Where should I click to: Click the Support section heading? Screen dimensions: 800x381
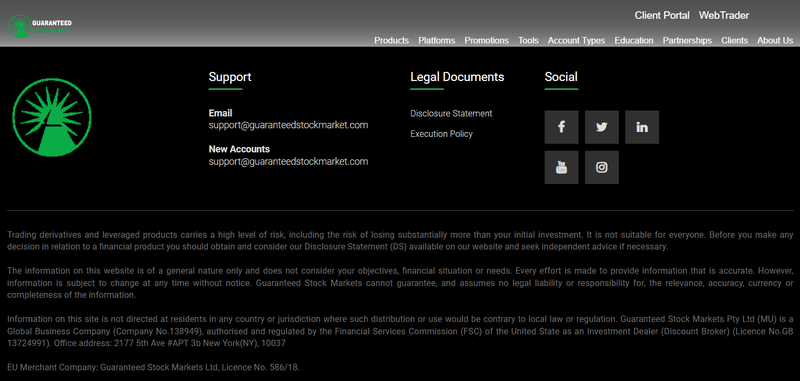230,77
